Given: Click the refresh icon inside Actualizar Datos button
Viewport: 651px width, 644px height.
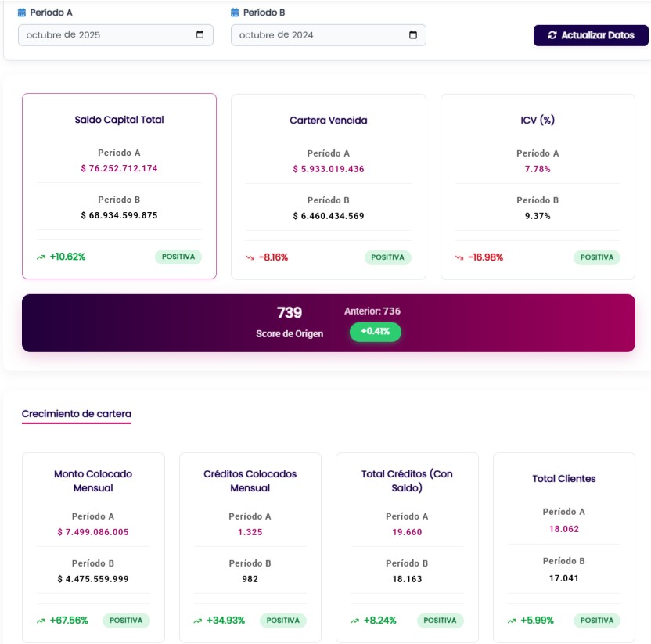Looking at the screenshot, I should [x=552, y=34].
